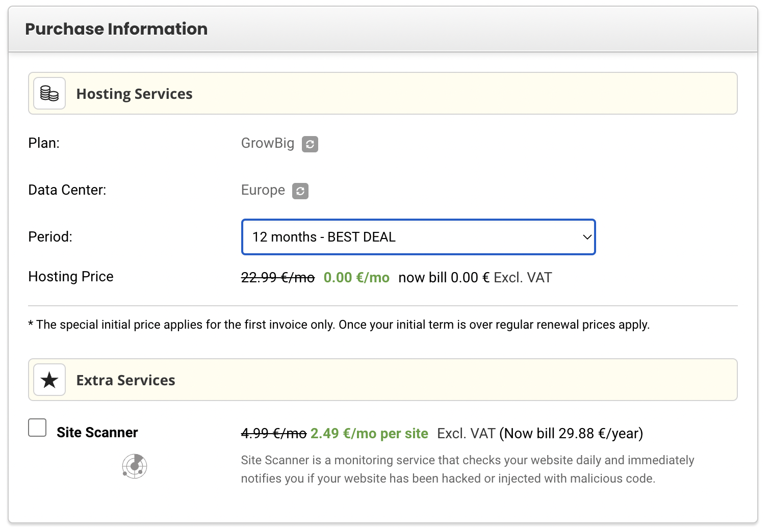Image resolution: width=771 pixels, height=532 pixels.
Task: Click the Plan: label
Action: click(44, 143)
